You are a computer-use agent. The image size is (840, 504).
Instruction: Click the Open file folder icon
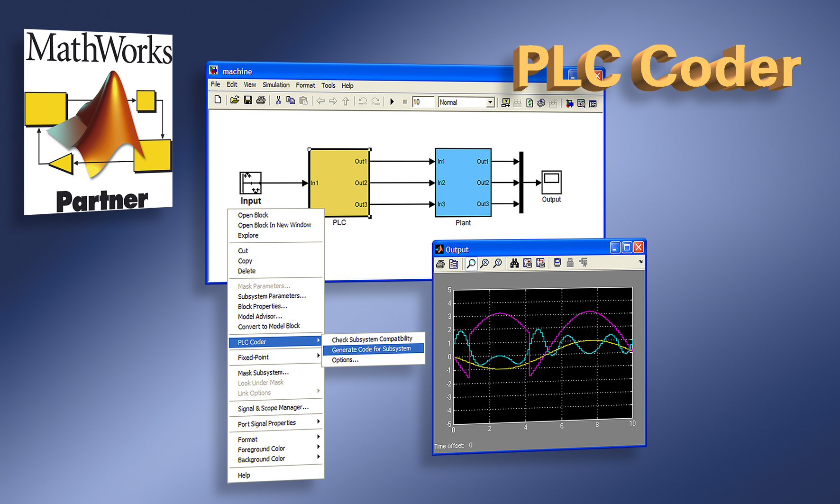235,100
